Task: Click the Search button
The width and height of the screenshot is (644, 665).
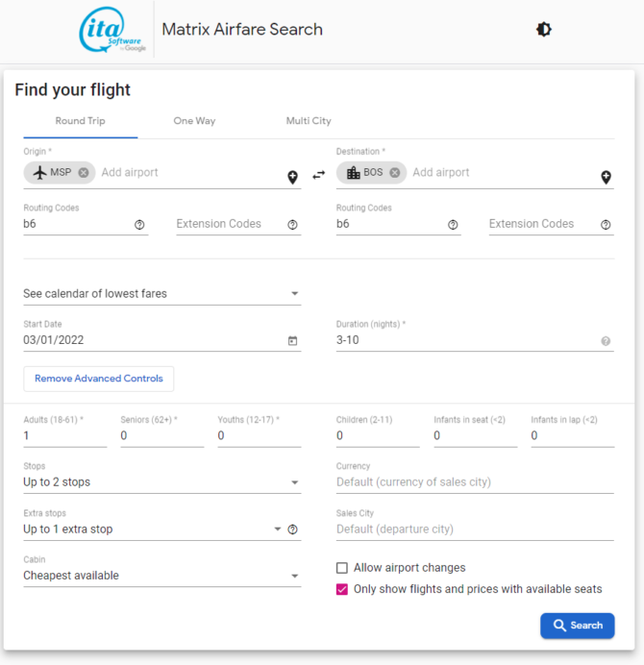Action: pos(577,626)
